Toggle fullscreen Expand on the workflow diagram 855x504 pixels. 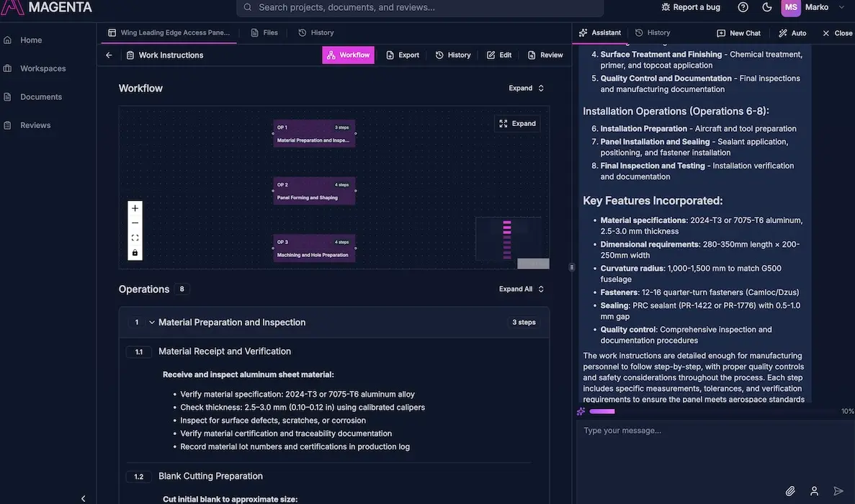pos(517,123)
